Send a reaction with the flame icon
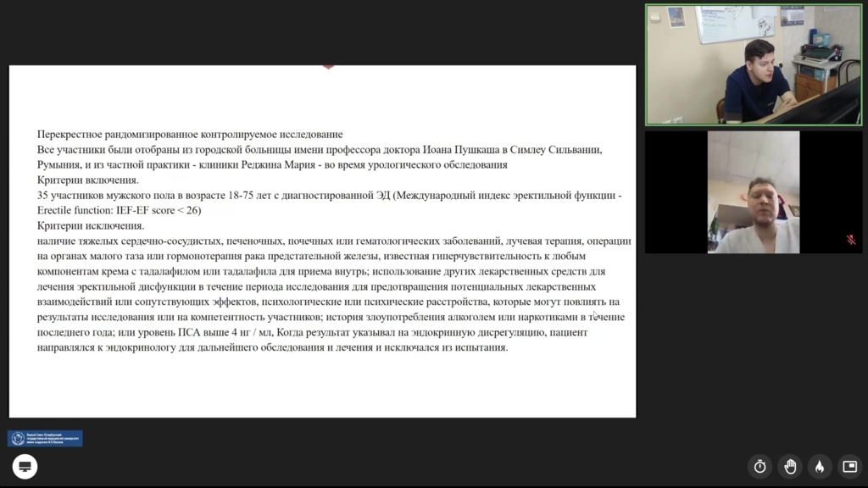The width and height of the screenshot is (868, 488). tap(819, 466)
